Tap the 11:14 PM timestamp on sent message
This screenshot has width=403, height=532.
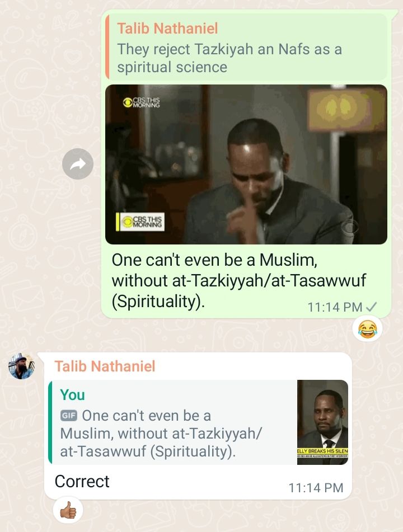(x=335, y=307)
